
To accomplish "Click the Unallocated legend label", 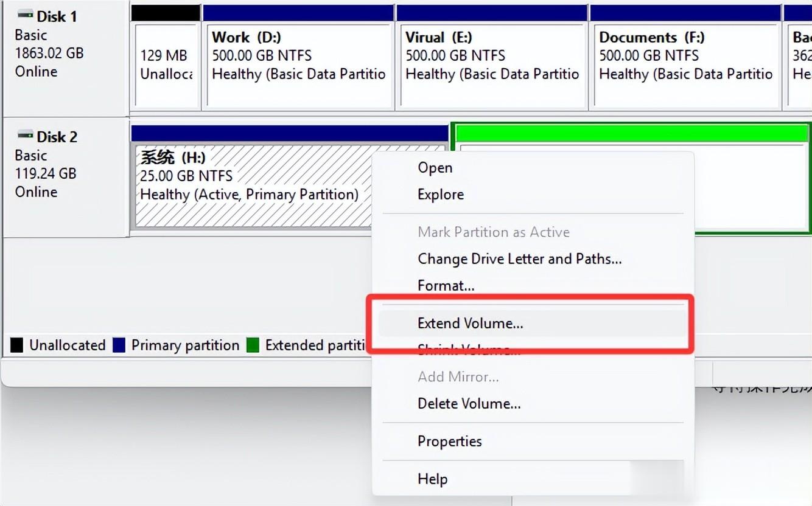I will coord(68,345).
